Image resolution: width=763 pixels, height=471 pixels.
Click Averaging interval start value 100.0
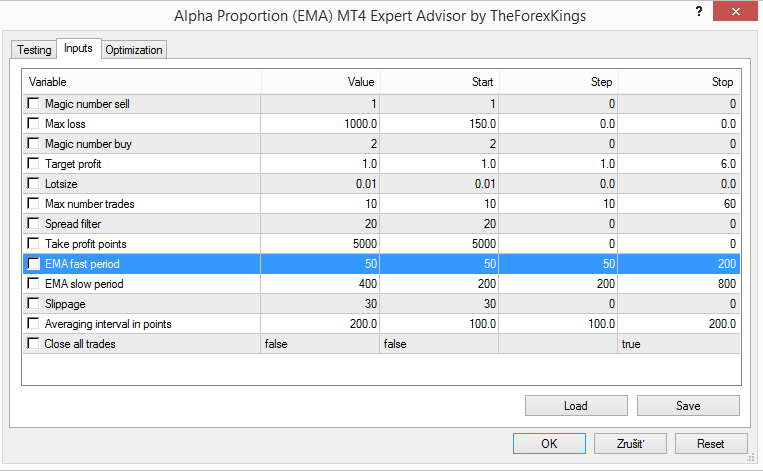[x=439, y=324]
